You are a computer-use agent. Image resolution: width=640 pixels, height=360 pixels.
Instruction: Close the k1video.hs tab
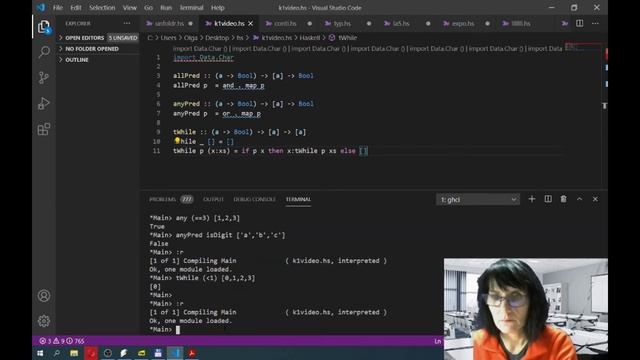(251, 24)
